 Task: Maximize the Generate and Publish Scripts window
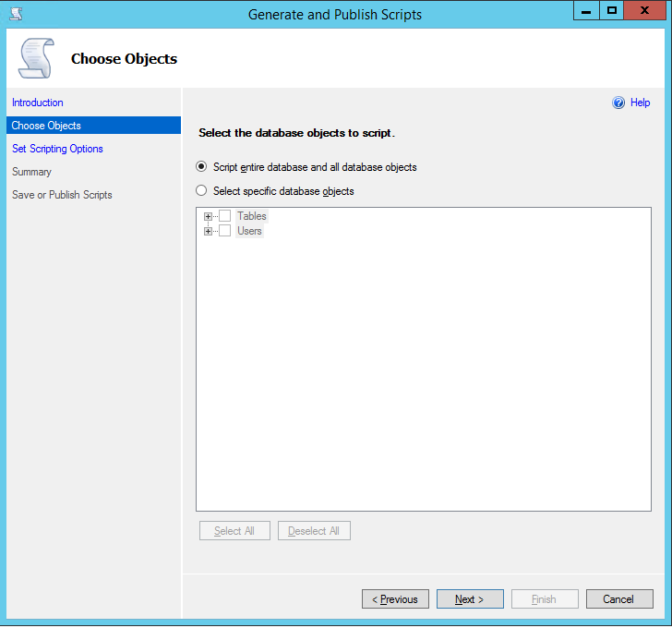click(x=612, y=11)
